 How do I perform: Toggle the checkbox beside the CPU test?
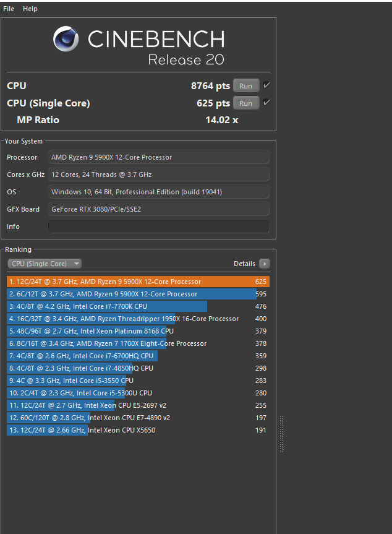[x=266, y=85]
